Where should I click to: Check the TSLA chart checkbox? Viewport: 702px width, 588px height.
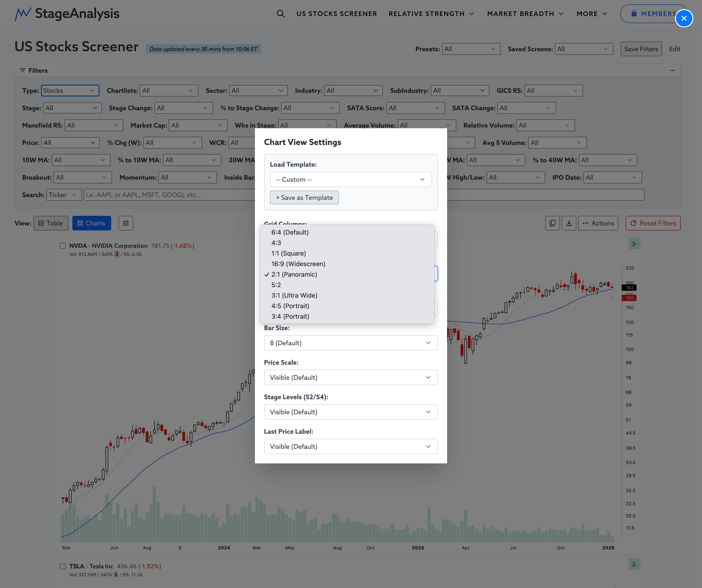tap(62, 566)
